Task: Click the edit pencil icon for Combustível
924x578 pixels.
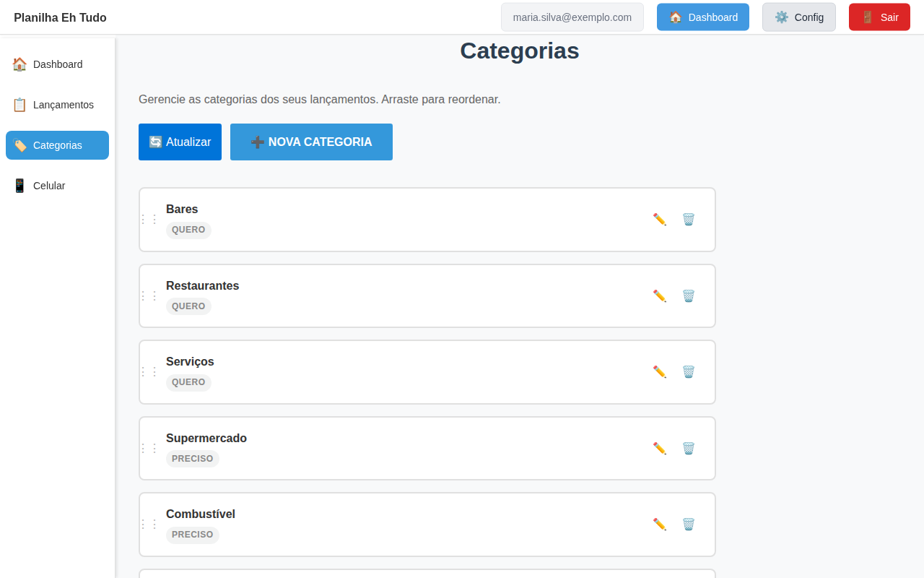Action: point(659,524)
